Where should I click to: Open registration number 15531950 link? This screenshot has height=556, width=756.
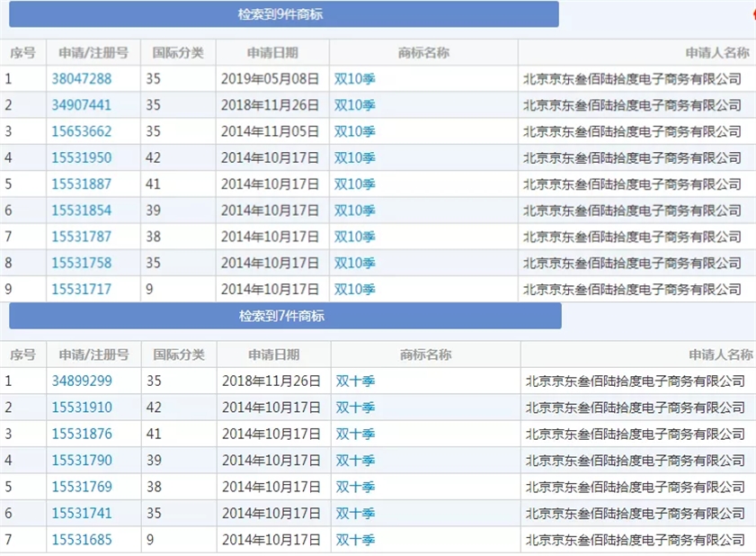(82, 157)
